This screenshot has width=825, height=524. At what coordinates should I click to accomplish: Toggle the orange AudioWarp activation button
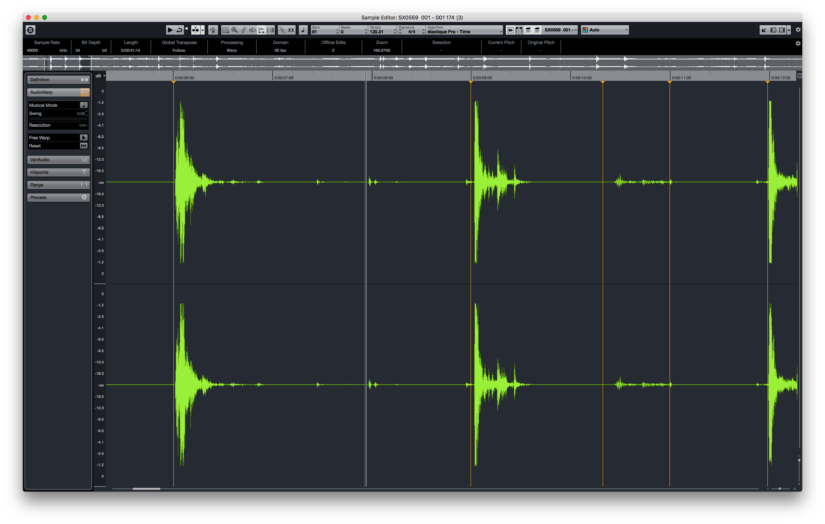coord(85,92)
